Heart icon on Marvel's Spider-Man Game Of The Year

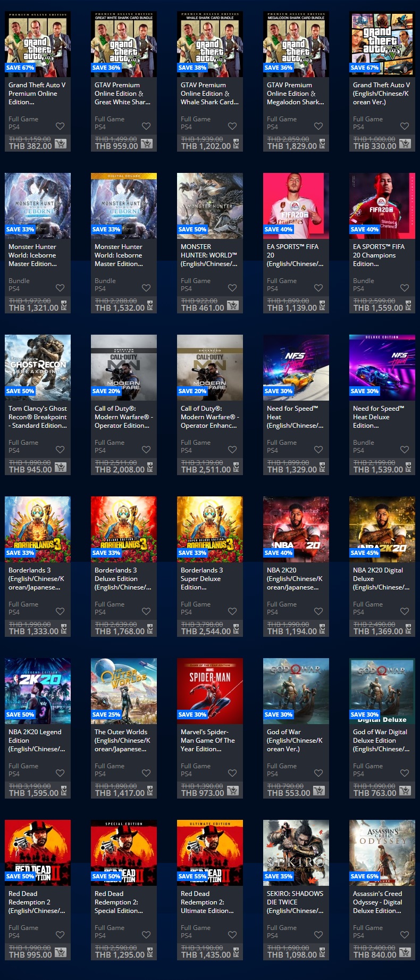click(x=232, y=773)
